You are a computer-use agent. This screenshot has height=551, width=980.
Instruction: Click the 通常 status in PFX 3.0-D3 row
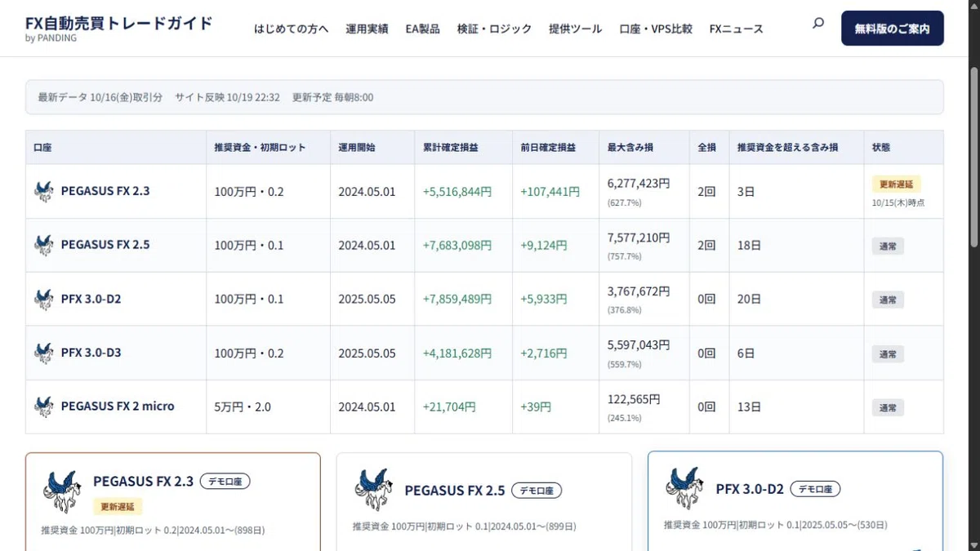888,354
